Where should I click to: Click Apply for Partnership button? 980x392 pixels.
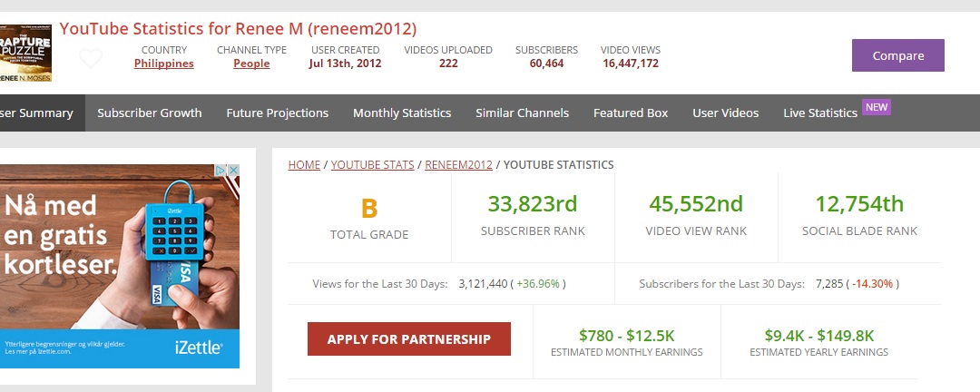[x=408, y=338]
